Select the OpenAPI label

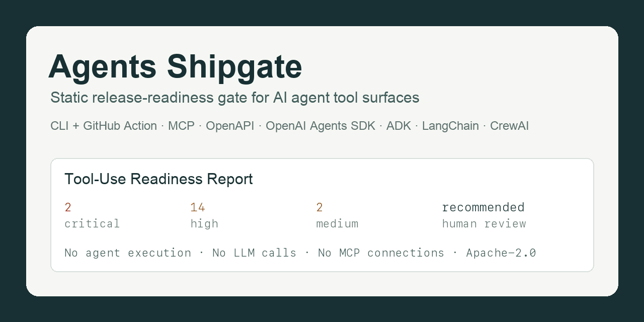[230, 126]
